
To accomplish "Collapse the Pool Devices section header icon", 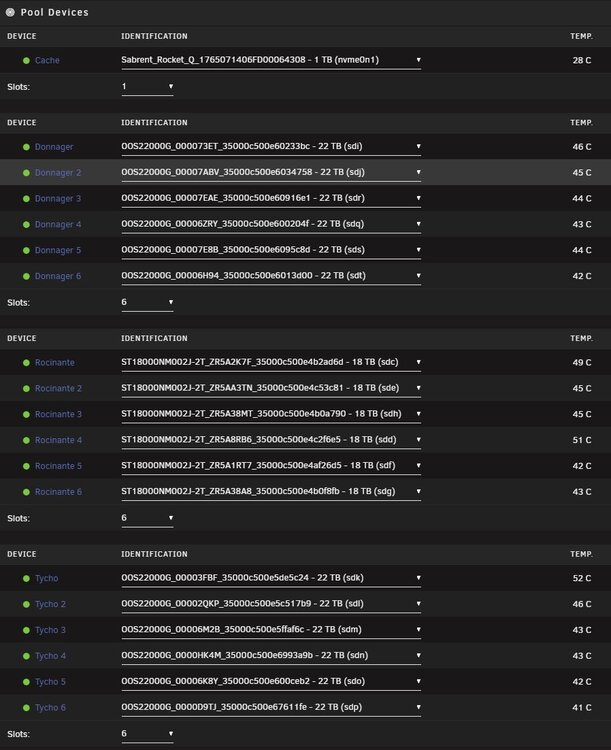I will (x=10, y=12).
